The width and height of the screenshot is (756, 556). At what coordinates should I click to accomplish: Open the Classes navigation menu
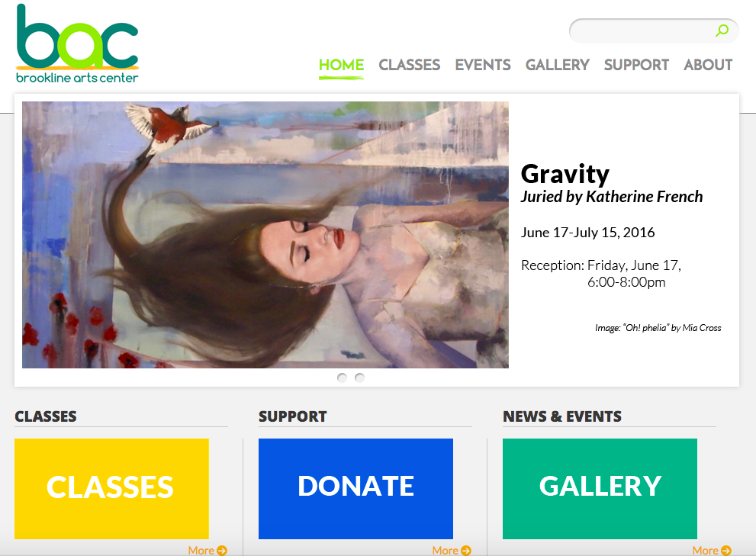click(410, 65)
